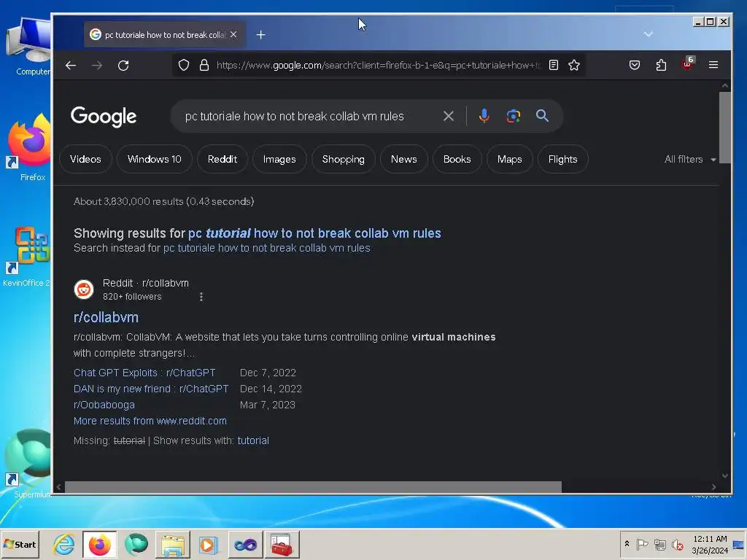Image resolution: width=747 pixels, height=560 pixels.
Task: Show results with tutorial link
Action: coord(253,441)
